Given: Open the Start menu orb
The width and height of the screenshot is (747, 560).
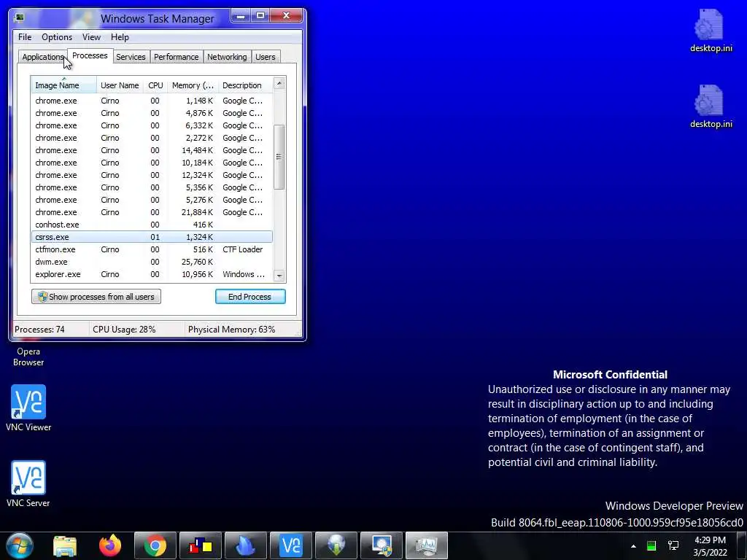Looking at the screenshot, I should pos(20,545).
